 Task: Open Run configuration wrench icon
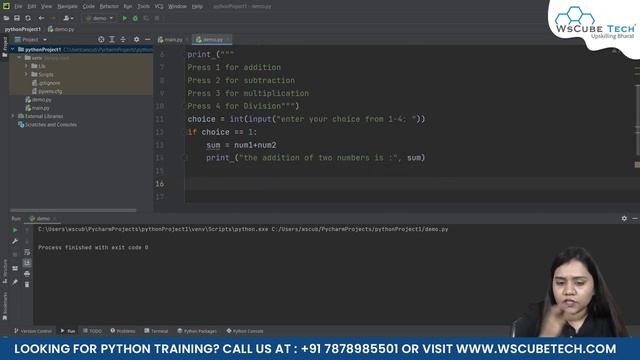point(15,241)
